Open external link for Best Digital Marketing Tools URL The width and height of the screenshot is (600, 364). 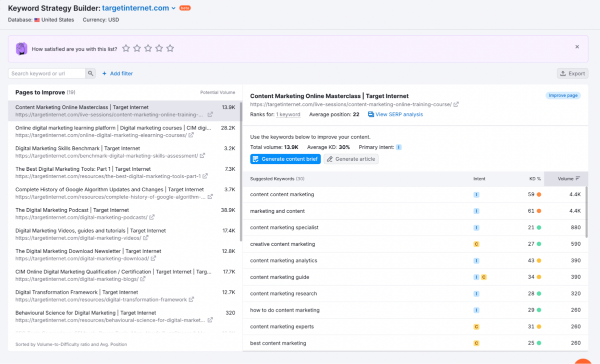pyautogui.click(x=205, y=176)
